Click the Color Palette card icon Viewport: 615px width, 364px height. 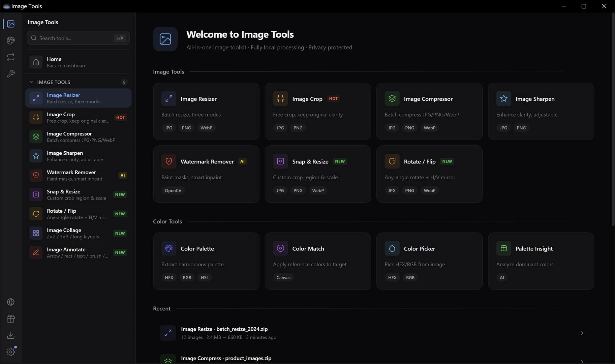click(x=169, y=248)
